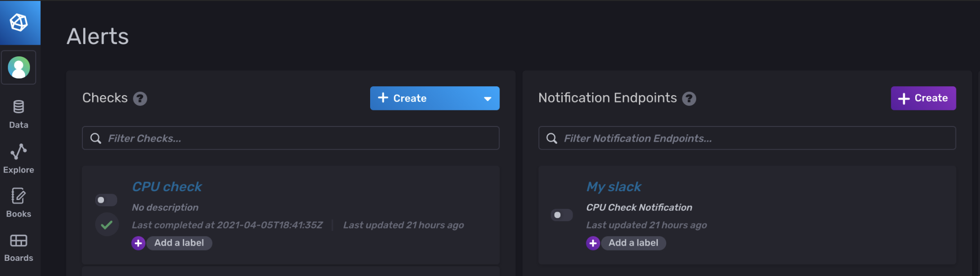This screenshot has width=980, height=276.
Task: Open Boards in the sidebar
Action: (19, 247)
